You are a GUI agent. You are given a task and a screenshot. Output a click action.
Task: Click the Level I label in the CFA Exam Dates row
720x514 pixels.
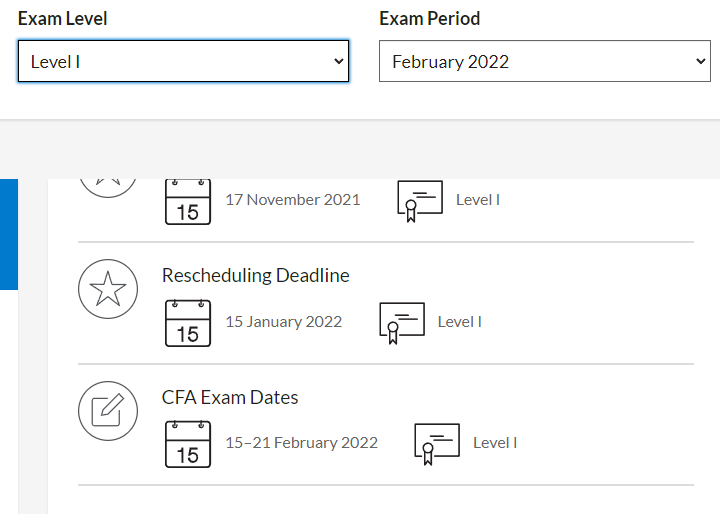coord(495,443)
